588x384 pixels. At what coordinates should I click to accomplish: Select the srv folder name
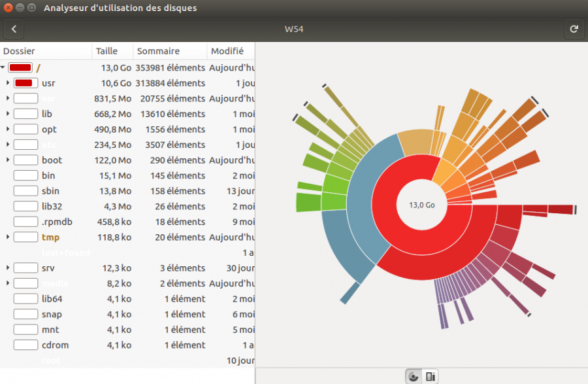48,268
